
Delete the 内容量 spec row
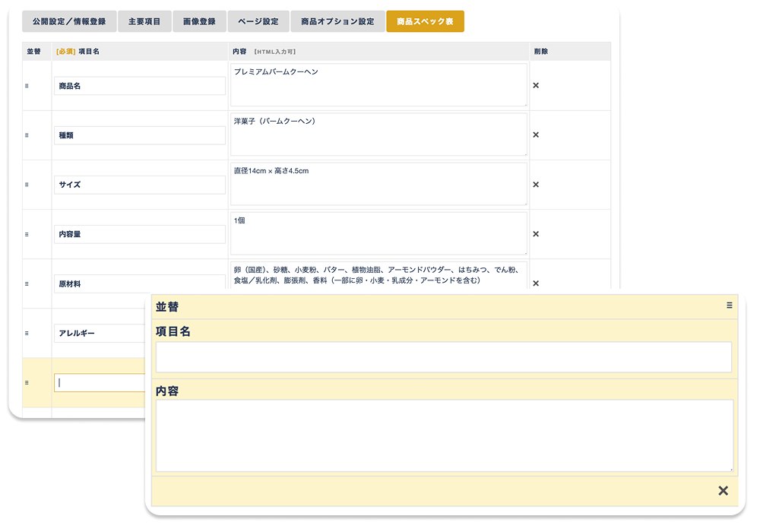[x=536, y=234]
